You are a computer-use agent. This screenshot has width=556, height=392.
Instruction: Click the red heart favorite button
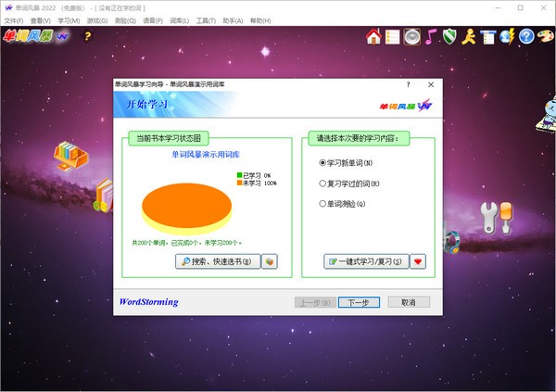(418, 262)
